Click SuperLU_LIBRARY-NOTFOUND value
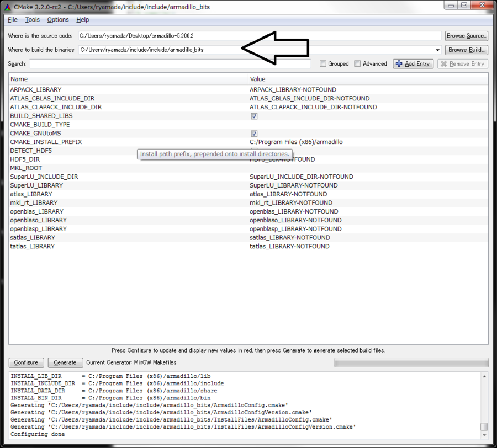This screenshot has width=497, height=448. (x=294, y=185)
